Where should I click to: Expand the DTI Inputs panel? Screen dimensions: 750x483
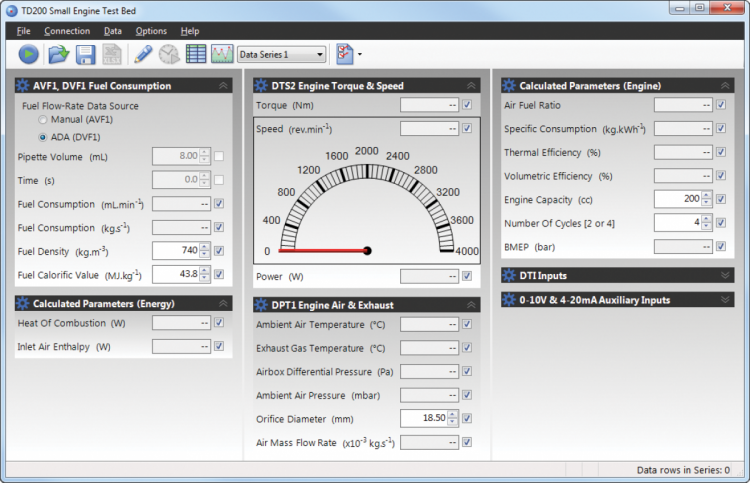[x=725, y=275]
